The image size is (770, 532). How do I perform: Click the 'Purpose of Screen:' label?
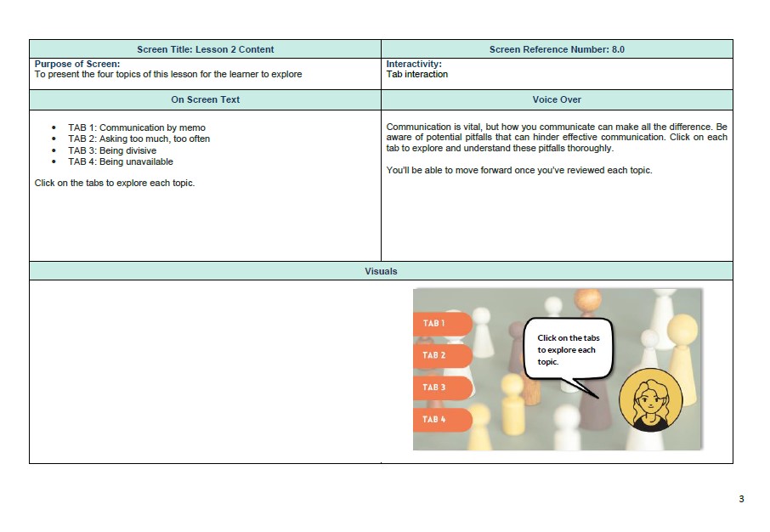click(x=77, y=64)
